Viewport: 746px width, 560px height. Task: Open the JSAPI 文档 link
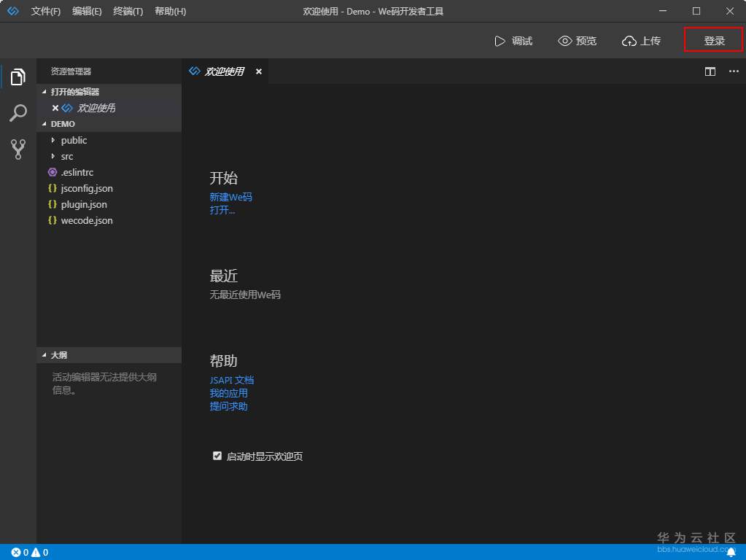(232, 380)
